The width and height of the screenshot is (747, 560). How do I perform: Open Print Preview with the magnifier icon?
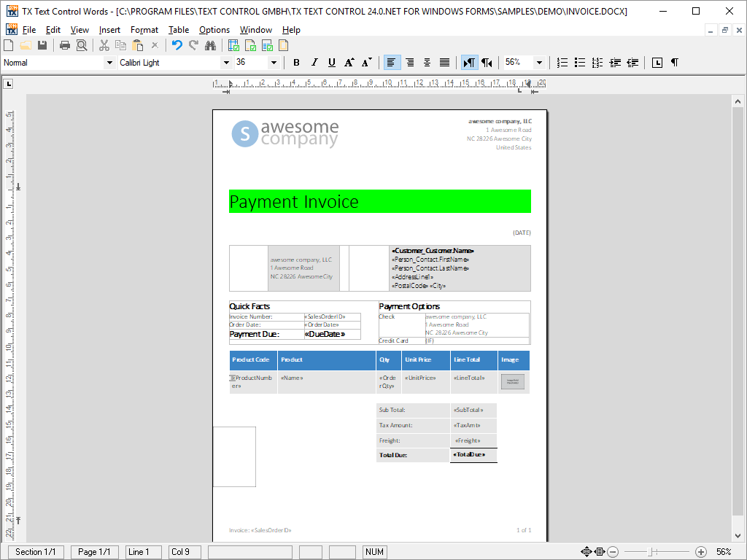82,45
